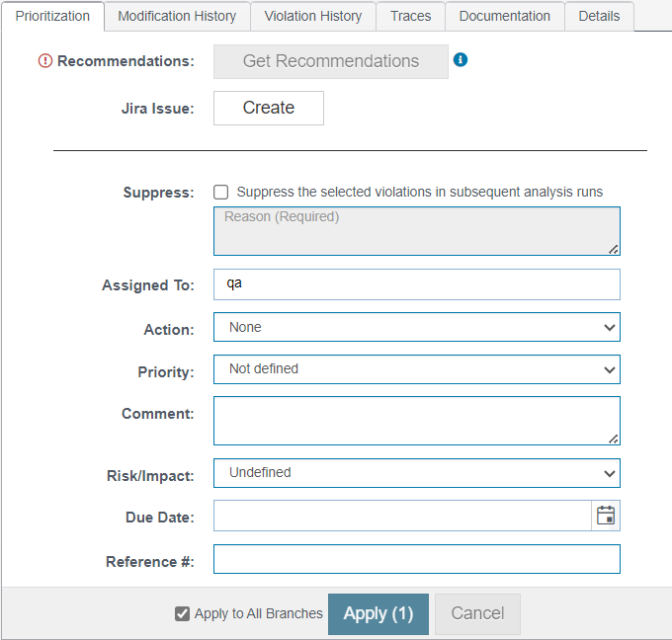Click the Cancel button

(x=477, y=614)
